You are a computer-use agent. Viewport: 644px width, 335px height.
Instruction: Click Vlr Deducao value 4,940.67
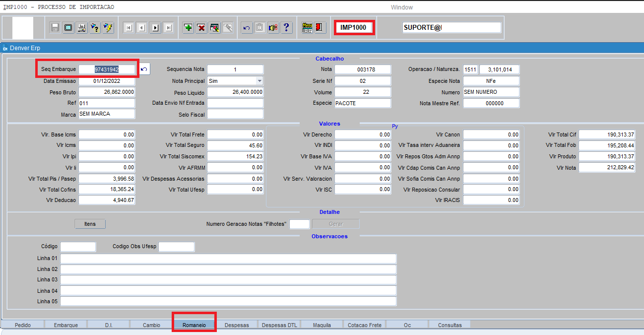(107, 200)
